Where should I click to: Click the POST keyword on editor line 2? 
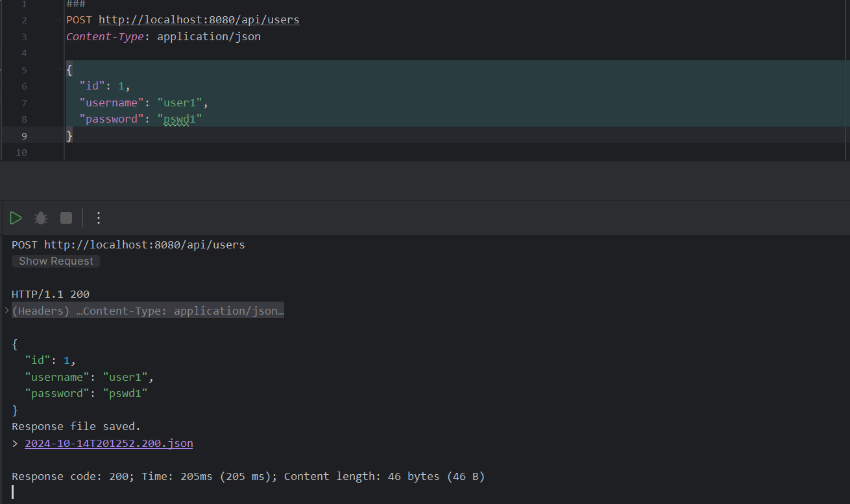79,19
